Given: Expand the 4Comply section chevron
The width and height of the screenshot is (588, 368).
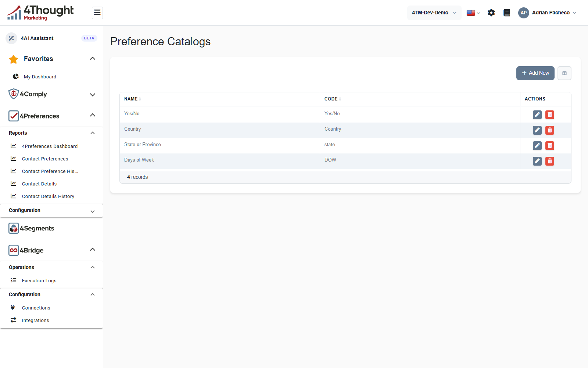Looking at the screenshot, I should (x=93, y=95).
